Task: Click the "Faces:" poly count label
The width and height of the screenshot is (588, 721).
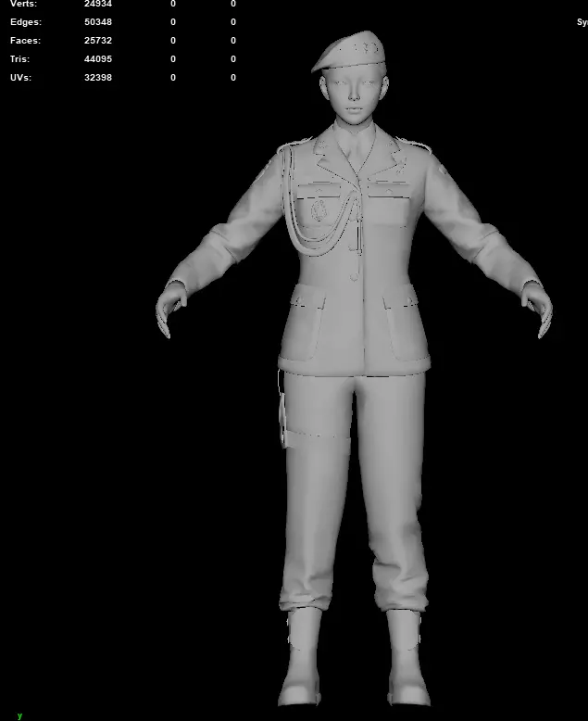Action: [25, 41]
